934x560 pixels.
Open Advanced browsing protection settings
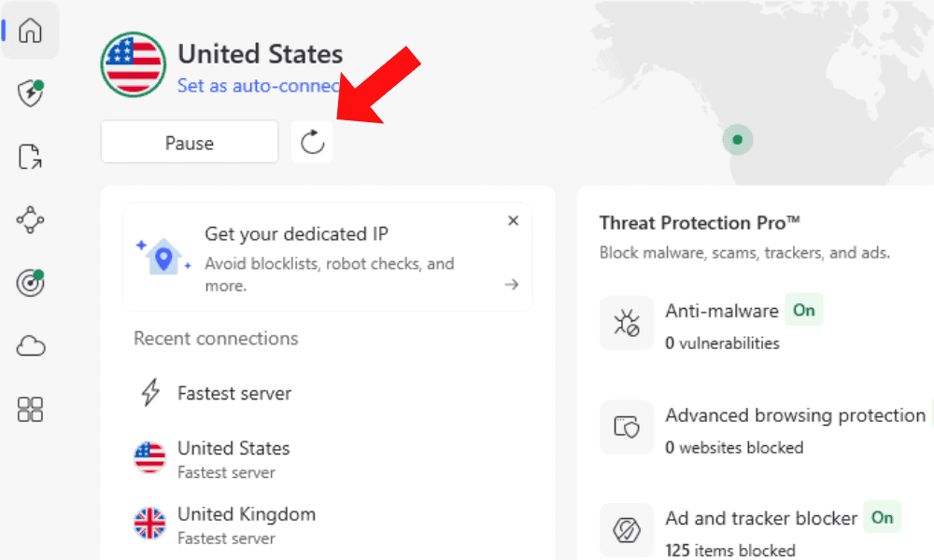tap(794, 415)
